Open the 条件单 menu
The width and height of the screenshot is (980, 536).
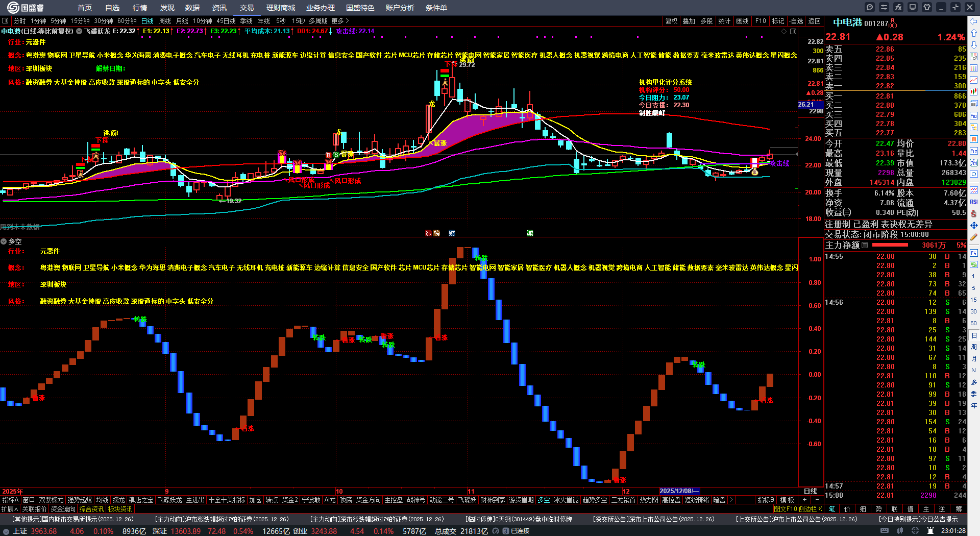[x=436, y=8]
